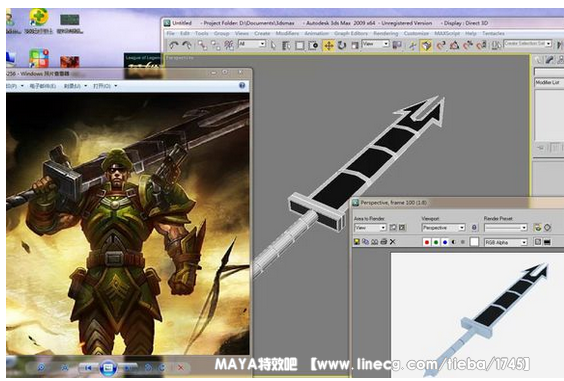This screenshot has width=564, height=381.
Task: Start the slideshow in Windows Photo Viewer
Action: tap(108, 368)
